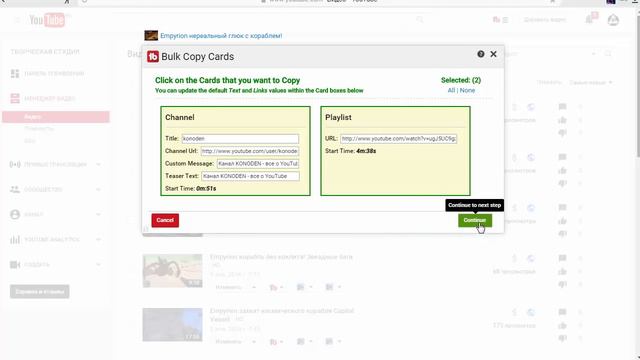Screen dimensions: 640x360
Task: Click the Channel Title input field
Action: (240, 138)
